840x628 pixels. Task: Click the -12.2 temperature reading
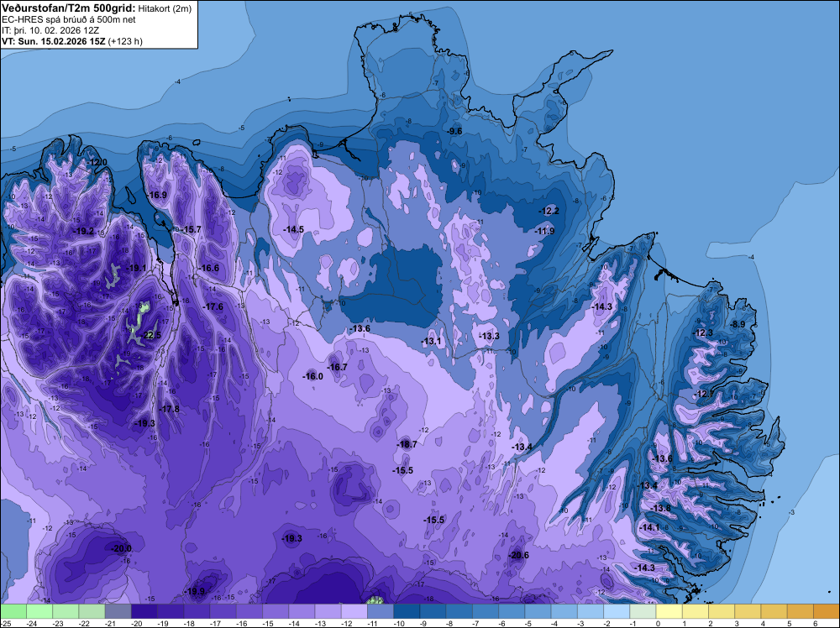point(549,211)
